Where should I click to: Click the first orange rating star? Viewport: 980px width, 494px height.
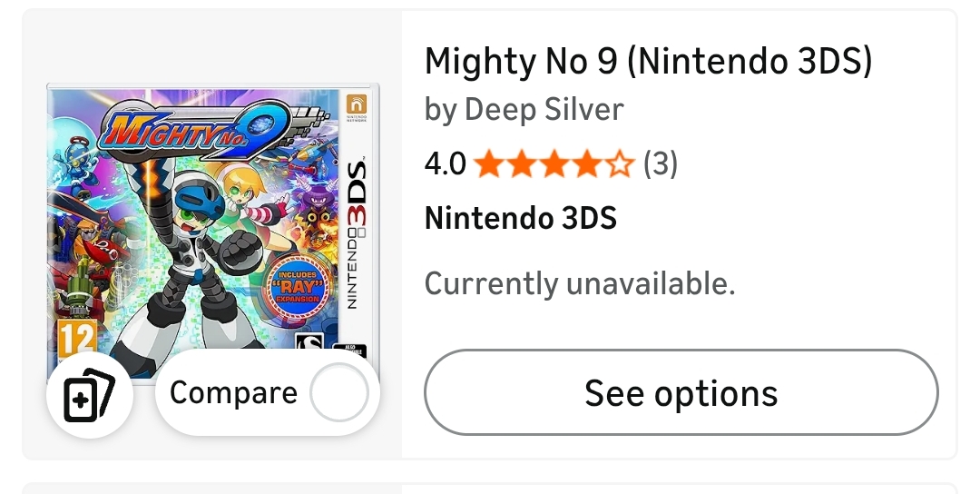489,164
